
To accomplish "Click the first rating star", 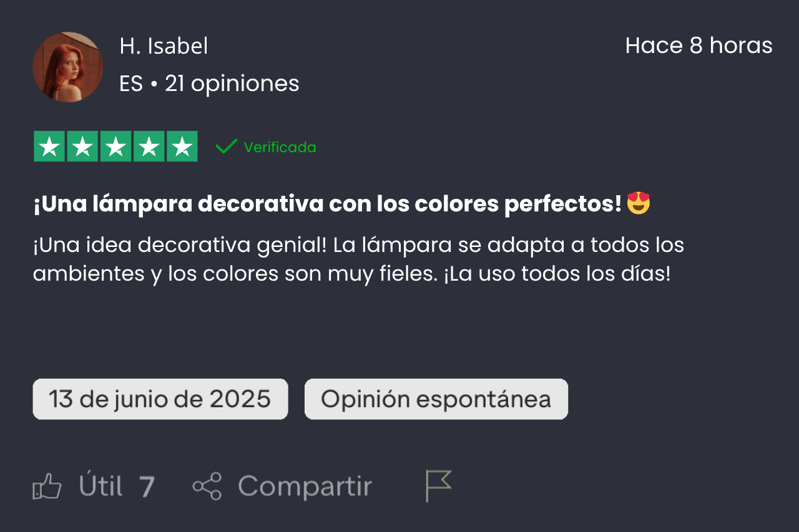I will coord(49,147).
